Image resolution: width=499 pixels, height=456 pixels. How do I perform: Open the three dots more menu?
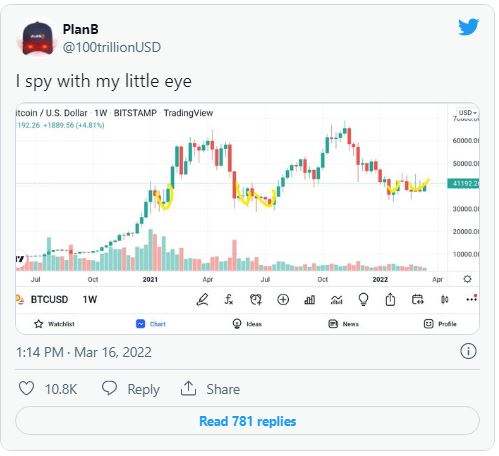tap(471, 299)
